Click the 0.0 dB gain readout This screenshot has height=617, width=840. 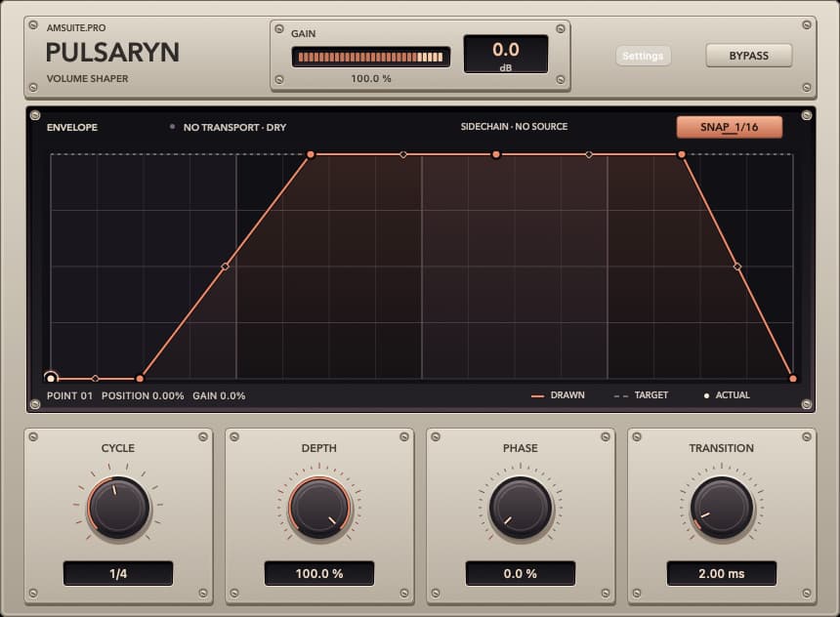point(505,54)
